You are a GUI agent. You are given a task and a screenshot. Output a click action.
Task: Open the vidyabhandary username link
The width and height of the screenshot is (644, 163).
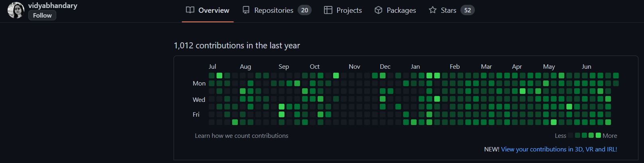coord(53,6)
